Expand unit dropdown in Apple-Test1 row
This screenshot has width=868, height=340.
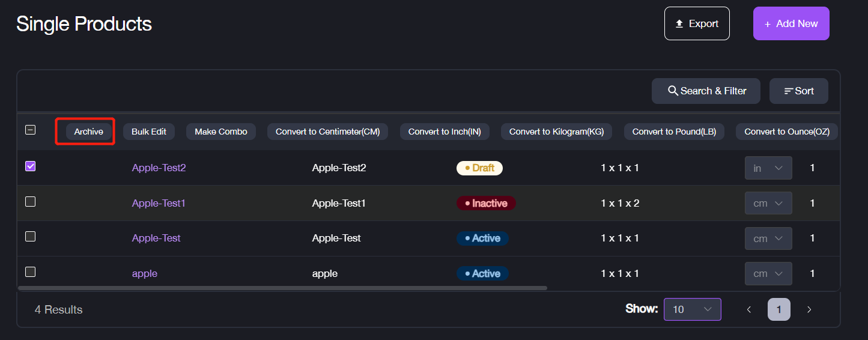768,204
